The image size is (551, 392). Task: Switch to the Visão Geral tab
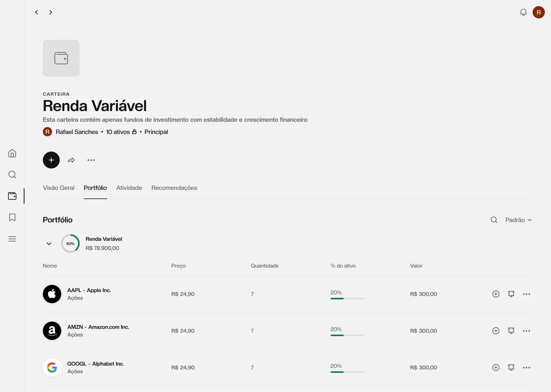tap(59, 188)
